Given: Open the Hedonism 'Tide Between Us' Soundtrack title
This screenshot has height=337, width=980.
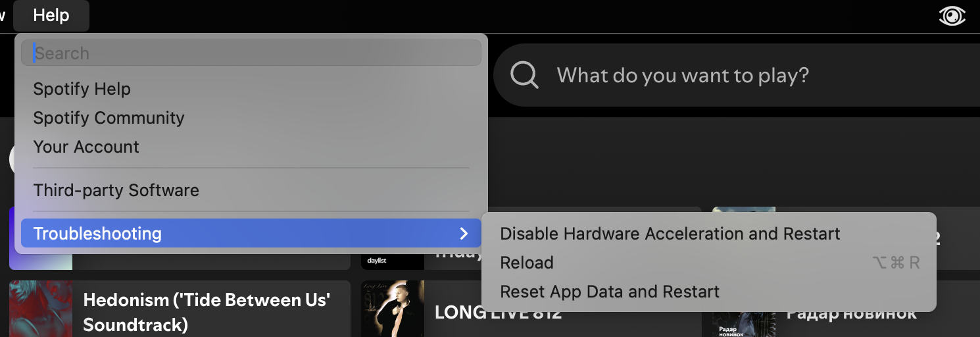Looking at the screenshot, I should click(x=207, y=312).
